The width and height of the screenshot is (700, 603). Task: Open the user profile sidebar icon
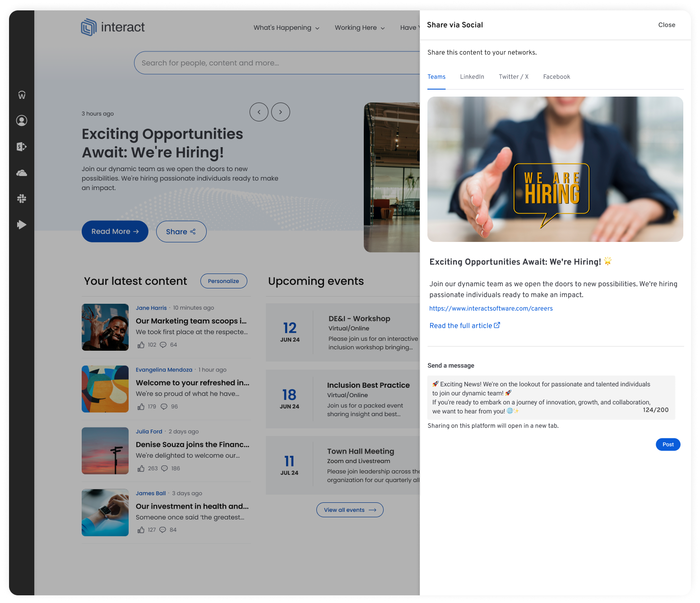pos(22,121)
